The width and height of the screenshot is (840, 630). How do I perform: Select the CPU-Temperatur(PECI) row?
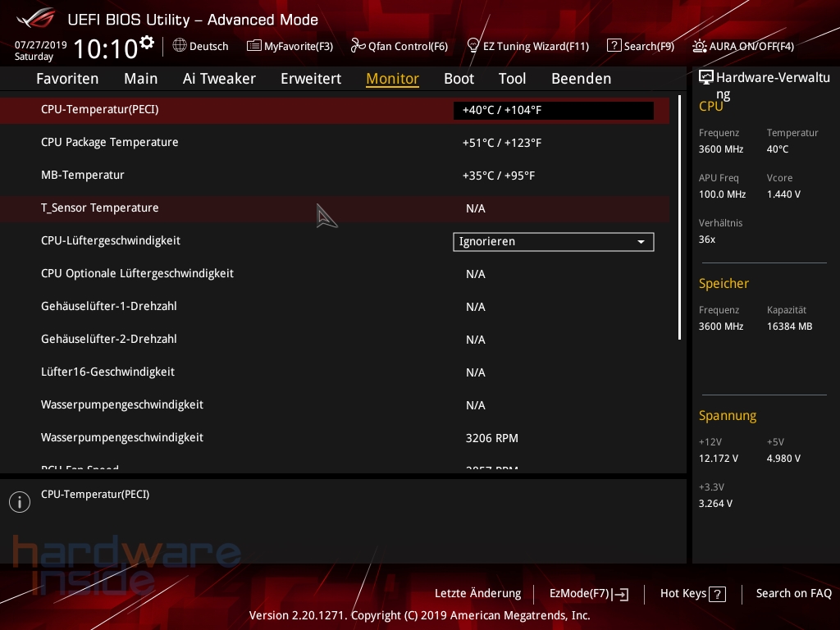point(335,110)
